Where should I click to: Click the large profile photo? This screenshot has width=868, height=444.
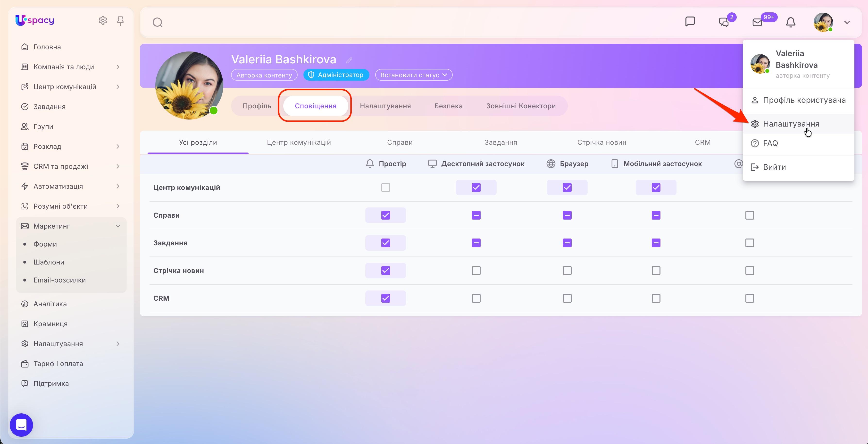(189, 85)
